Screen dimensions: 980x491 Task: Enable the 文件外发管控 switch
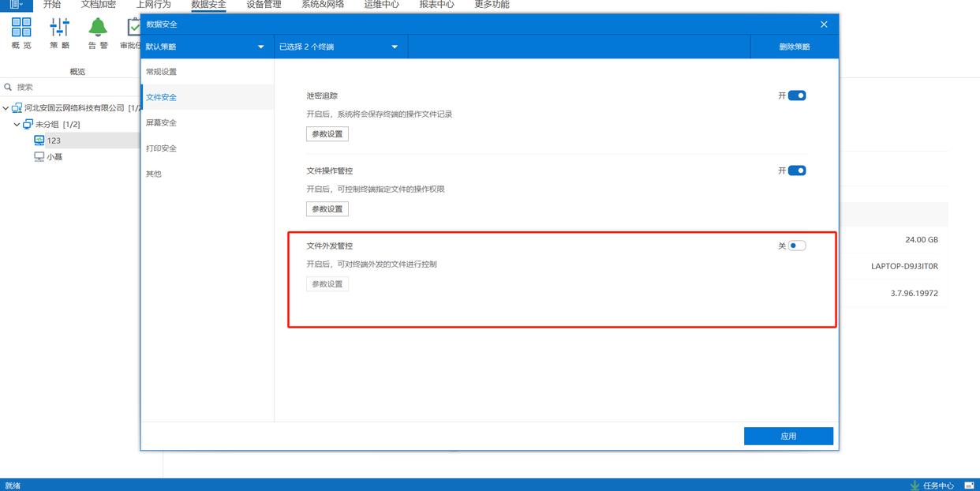797,245
